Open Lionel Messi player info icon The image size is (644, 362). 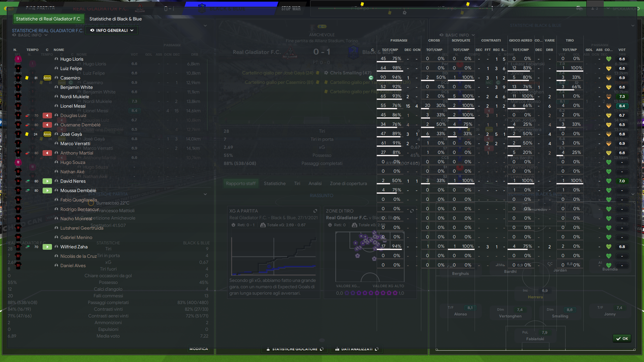56,106
